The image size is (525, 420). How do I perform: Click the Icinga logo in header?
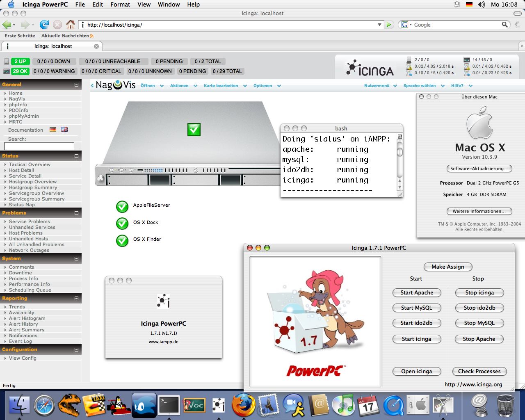pos(370,68)
